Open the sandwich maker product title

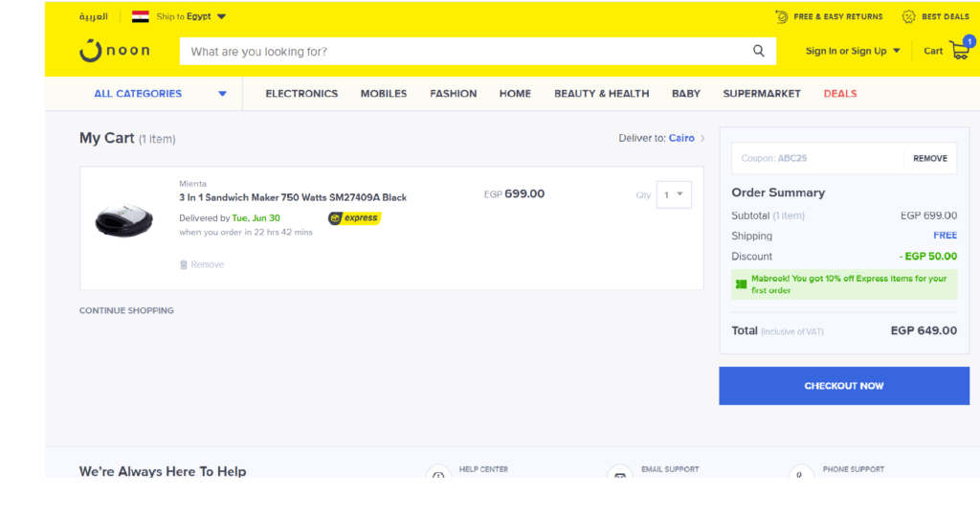[x=293, y=197]
